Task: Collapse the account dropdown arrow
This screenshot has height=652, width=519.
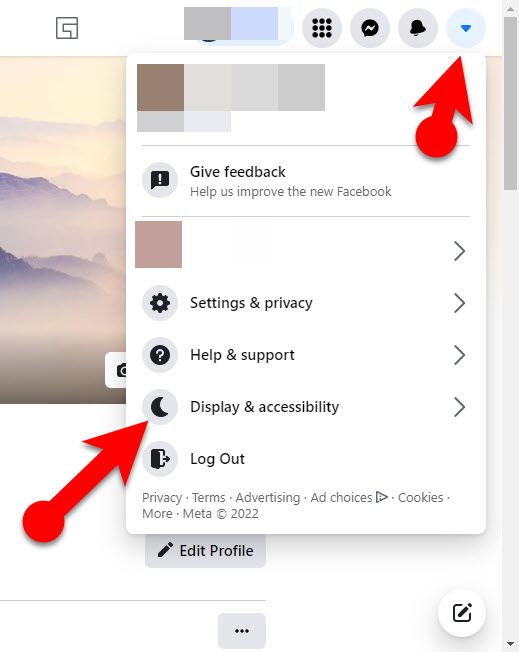Action: click(466, 28)
